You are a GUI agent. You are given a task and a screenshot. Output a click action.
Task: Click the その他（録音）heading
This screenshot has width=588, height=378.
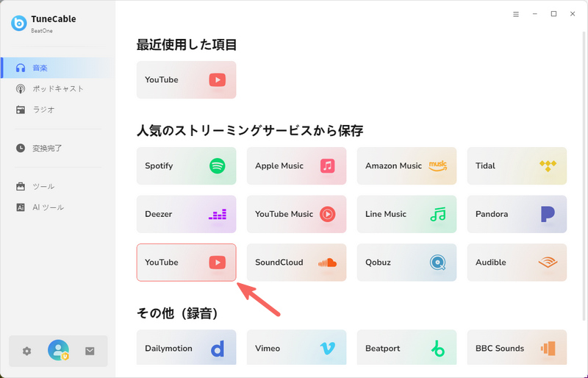tap(177, 313)
